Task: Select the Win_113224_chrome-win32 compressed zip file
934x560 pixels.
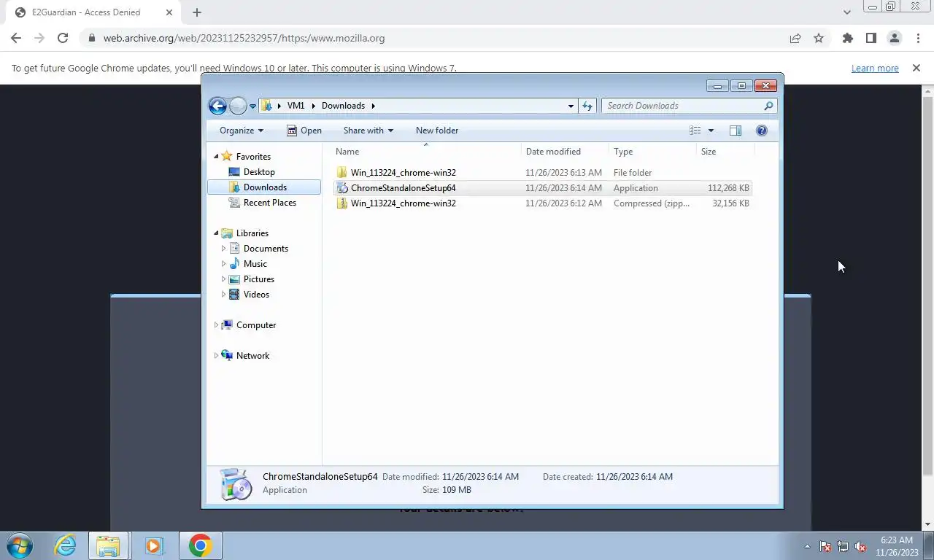Action: point(542,203)
